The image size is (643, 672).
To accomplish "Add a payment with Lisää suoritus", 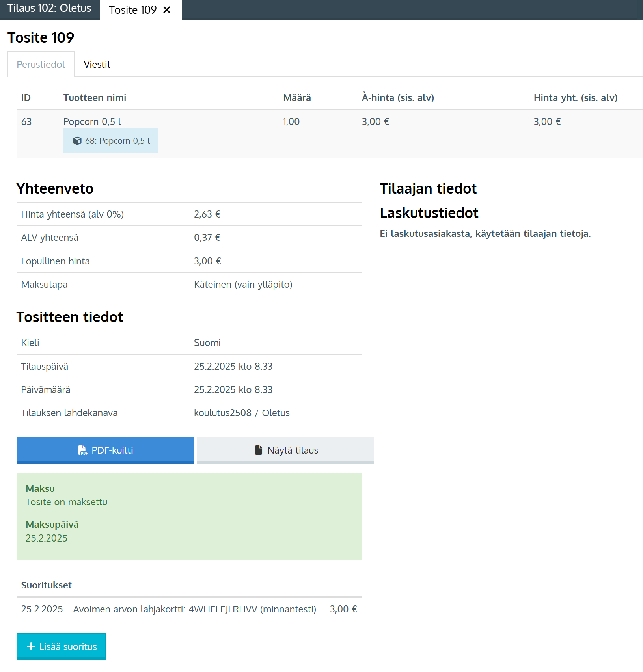I will point(61,646).
